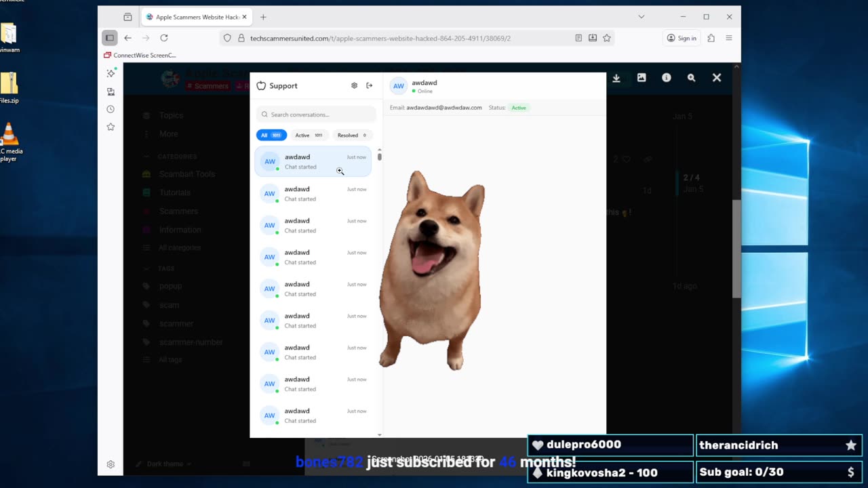Open the tracking protection shield icon
Image resolution: width=868 pixels, height=488 pixels.
pos(228,39)
